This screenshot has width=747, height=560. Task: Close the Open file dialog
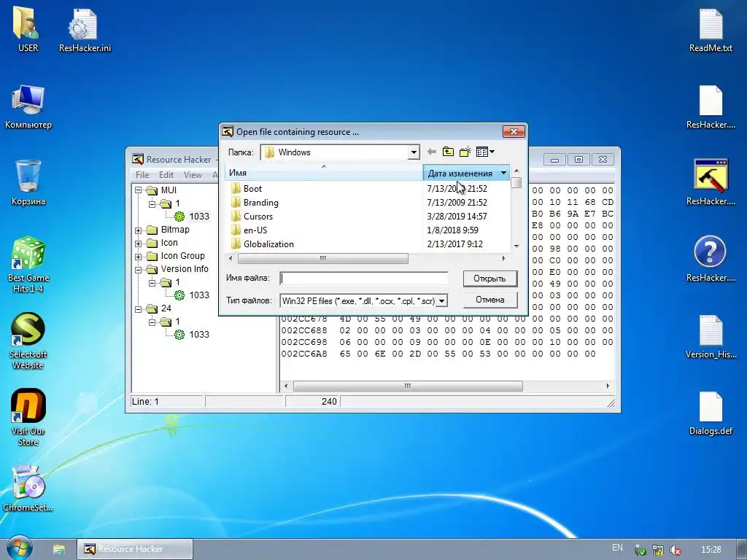click(514, 131)
